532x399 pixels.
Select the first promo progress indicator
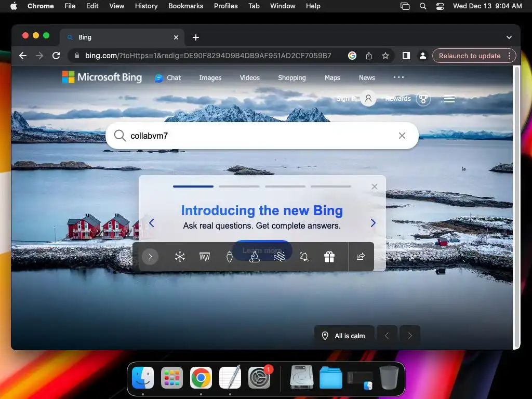click(x=193, y=187)
